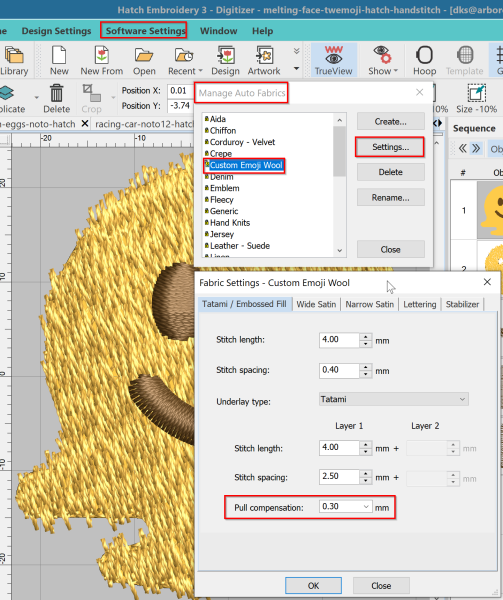Image resolution: width=503 pixels, height=600 pixels.
Task: Click Delete button in Manage Auto Fabrics
Action: 391,172
